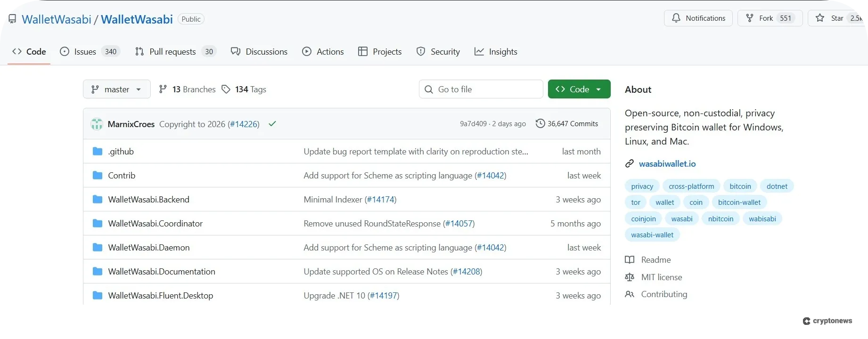Click the coinjoin topic tag
The image size is (868, 339).
[643, 218]
